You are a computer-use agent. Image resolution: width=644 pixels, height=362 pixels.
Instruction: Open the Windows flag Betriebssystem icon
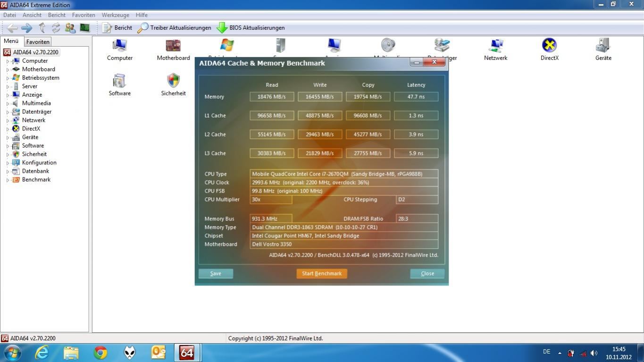[x=227, y=45]
